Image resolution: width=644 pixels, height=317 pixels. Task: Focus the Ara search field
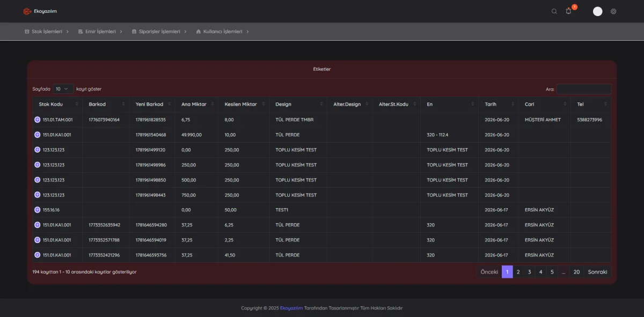tap(584, 89)
